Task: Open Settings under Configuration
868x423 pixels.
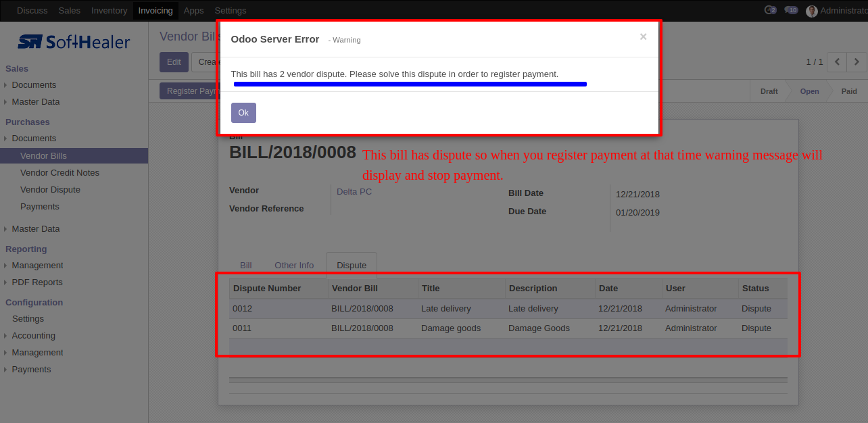Action: coord(28,319)
